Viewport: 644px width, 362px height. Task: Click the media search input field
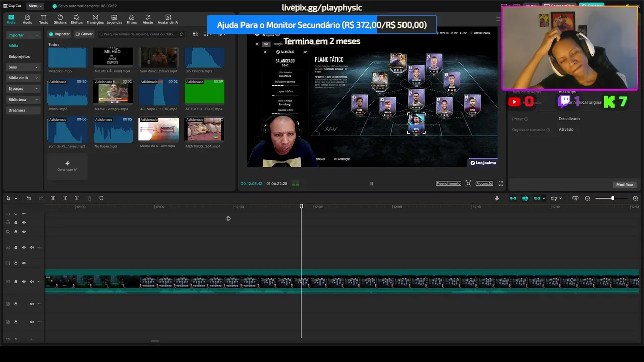point(142,34)
